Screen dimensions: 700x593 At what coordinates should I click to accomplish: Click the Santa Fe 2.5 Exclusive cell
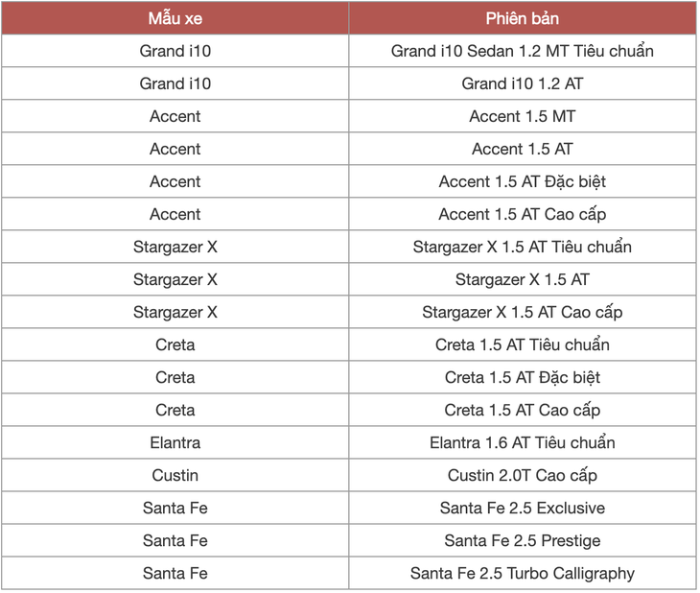pos(523,508)
